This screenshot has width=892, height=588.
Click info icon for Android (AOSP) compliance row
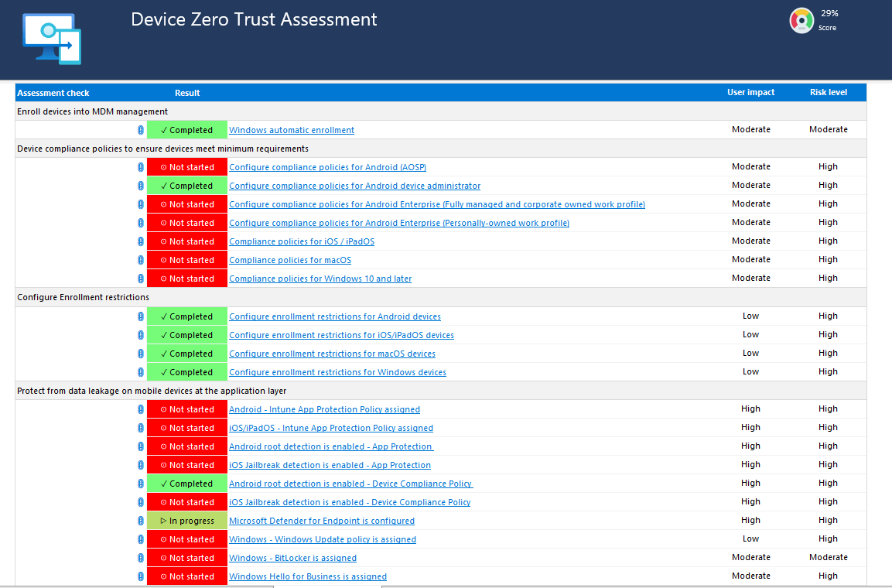coord(141,167)
